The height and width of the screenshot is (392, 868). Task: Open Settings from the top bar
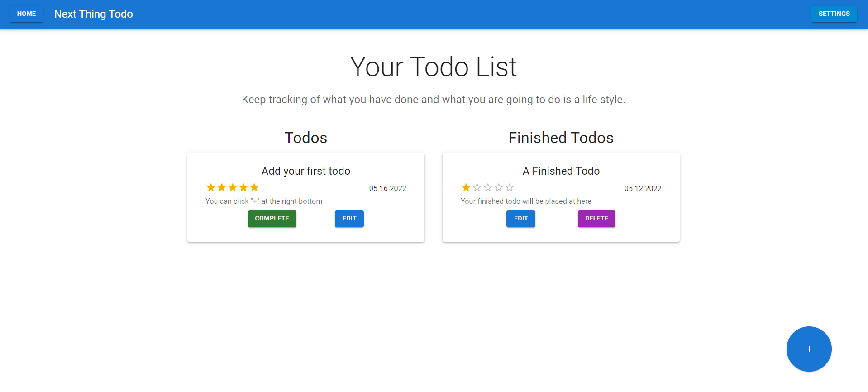click(834, 14)
